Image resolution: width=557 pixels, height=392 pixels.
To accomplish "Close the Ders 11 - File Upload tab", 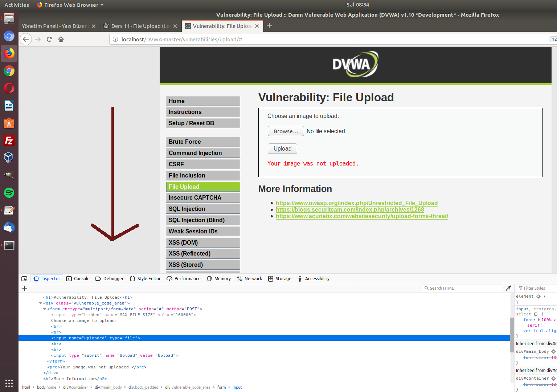I will pyautogui.click(x=175, y=26).
